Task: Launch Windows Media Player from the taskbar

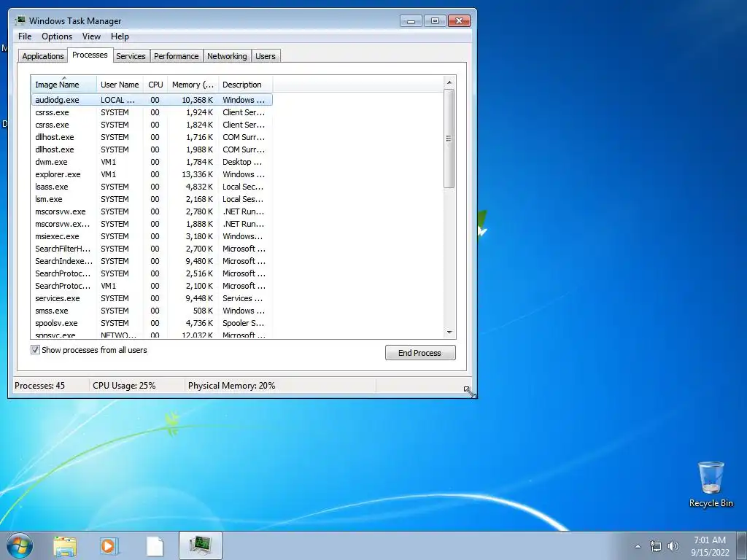Action: 109,545
